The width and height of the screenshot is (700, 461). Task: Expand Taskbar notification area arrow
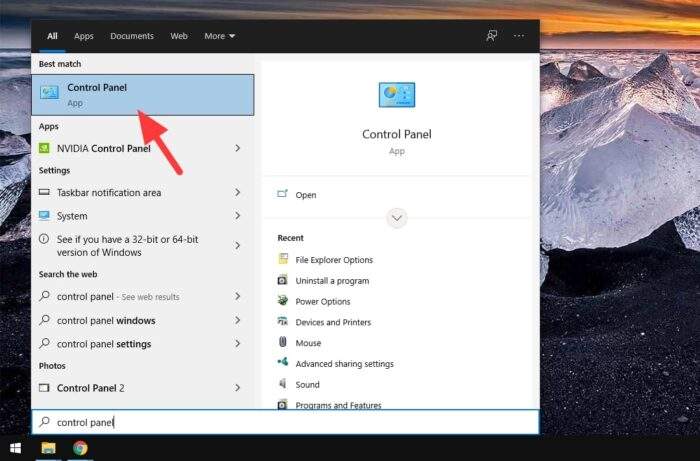(238, 192)
